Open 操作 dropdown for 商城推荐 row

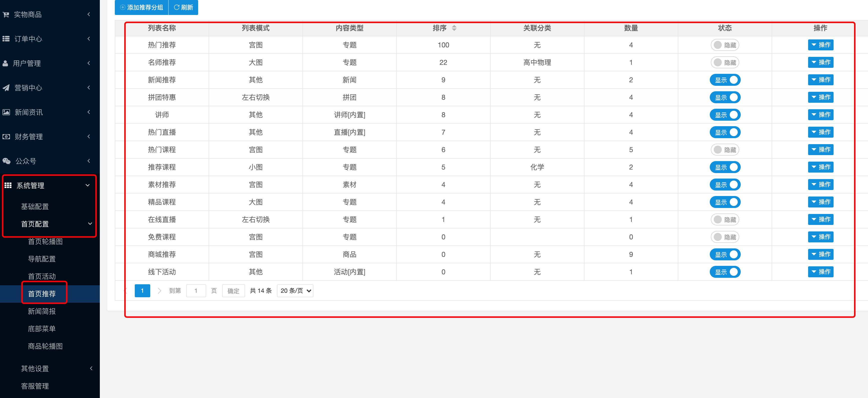[821, 255]
